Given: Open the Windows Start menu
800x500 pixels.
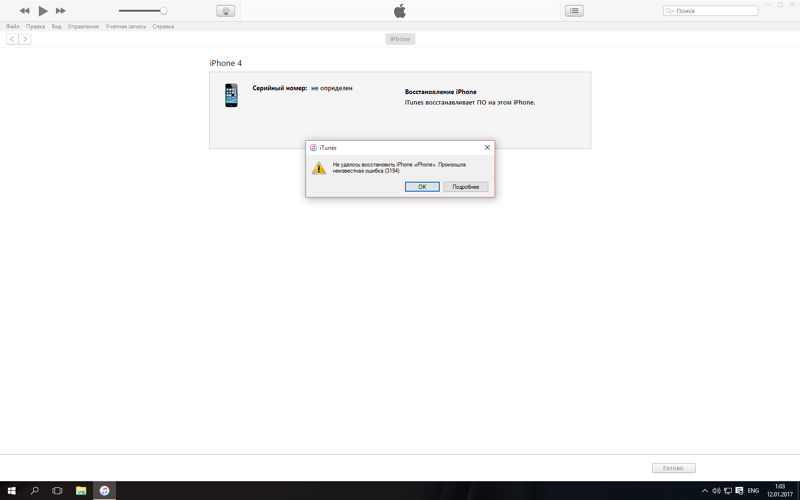Looking at the screenshot, I should pyautogui.click(x=11, y=491).
